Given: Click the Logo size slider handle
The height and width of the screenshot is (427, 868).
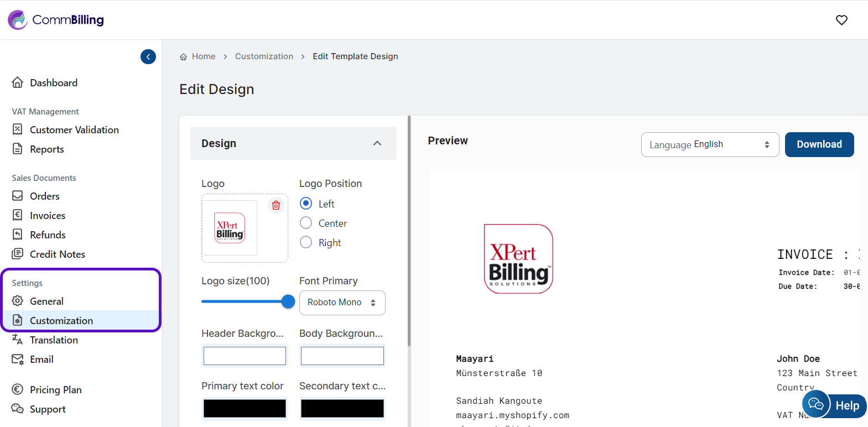Looking at the screenshot, I should pyautogui.click(x=288, y=301).
